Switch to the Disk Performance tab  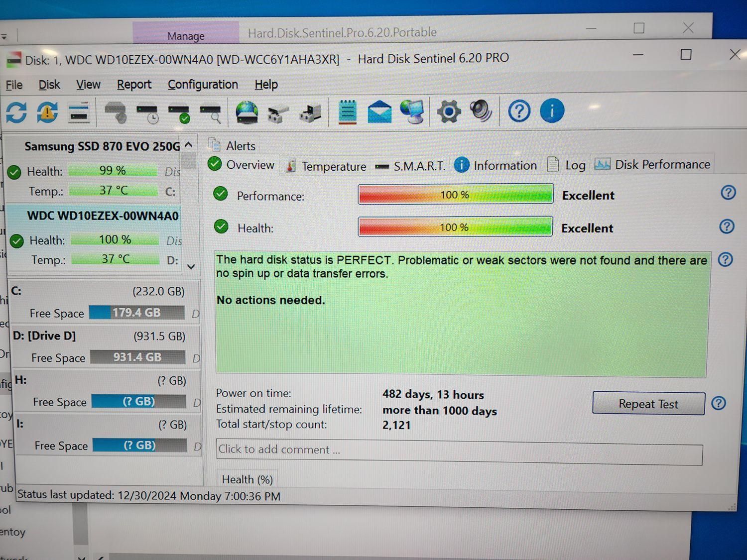pyautogui.click(x=652, y=164)
